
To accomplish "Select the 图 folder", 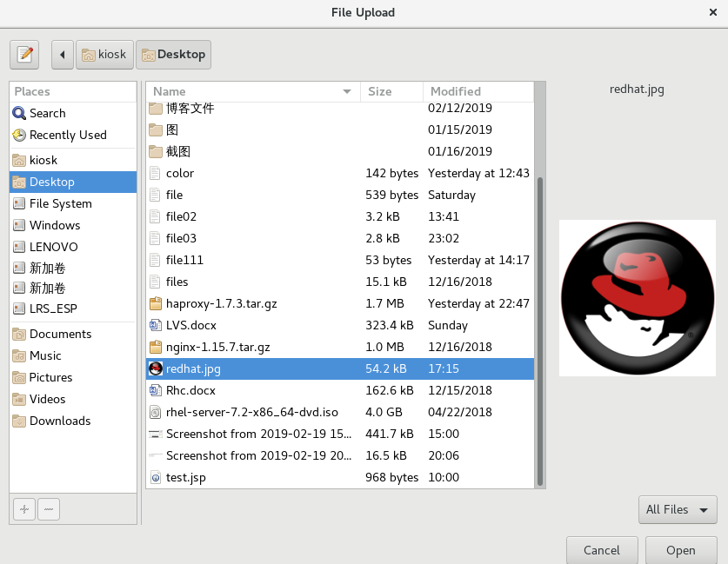I will coord(340,129).
